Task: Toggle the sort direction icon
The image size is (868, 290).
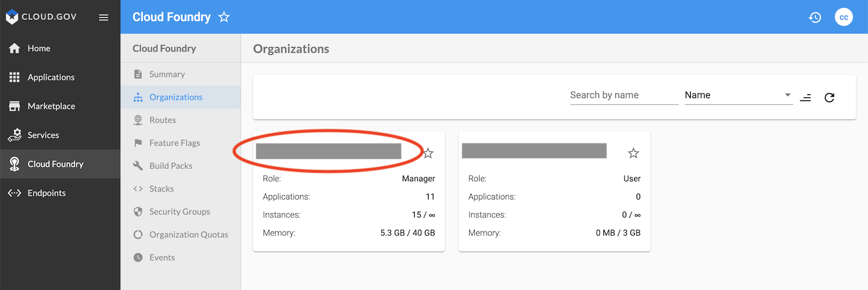Action: point(805,97)
